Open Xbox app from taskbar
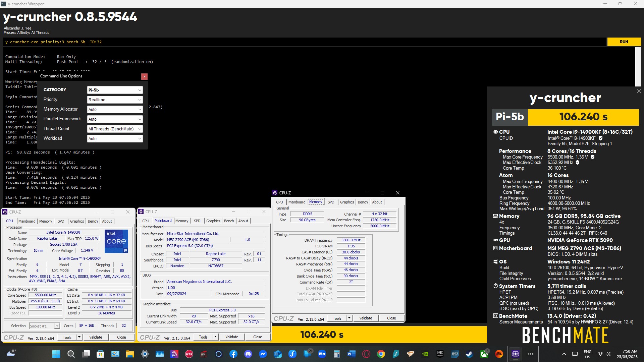Viewport: 644px width, 362px height. coord(484,354)
